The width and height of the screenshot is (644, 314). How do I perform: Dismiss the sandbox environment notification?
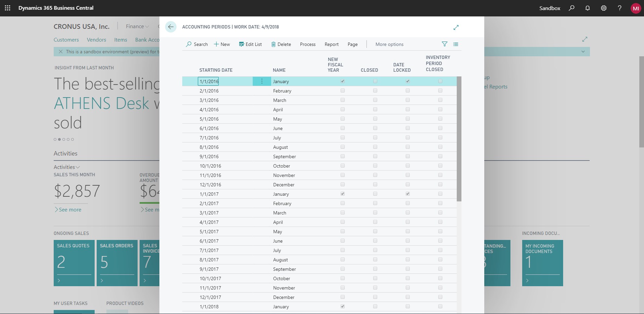(x=61, y=52)
